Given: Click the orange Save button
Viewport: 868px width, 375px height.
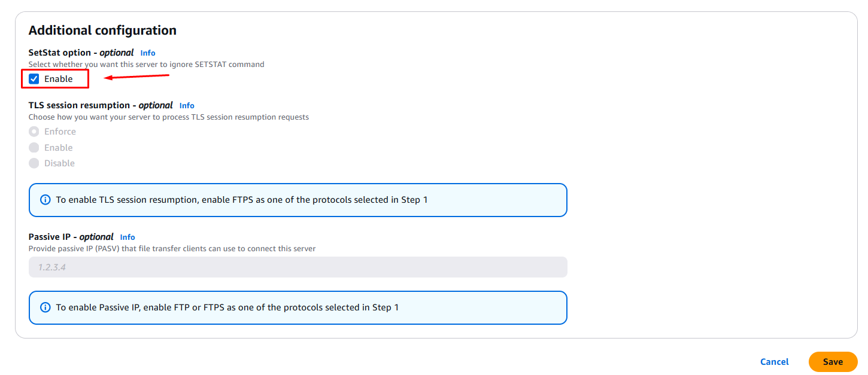Looking at the screenshot, I should (833, 362).
